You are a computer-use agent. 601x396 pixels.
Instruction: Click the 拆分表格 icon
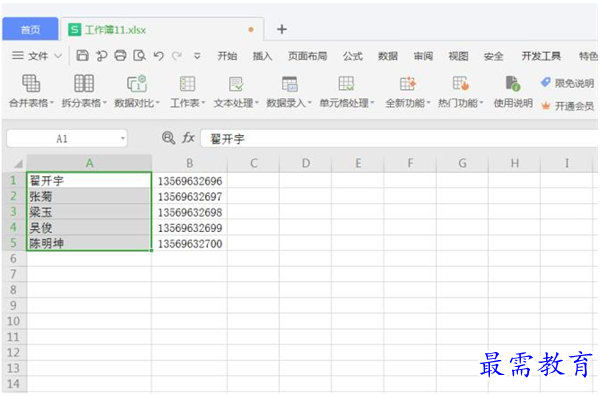(x=84, y=83)
